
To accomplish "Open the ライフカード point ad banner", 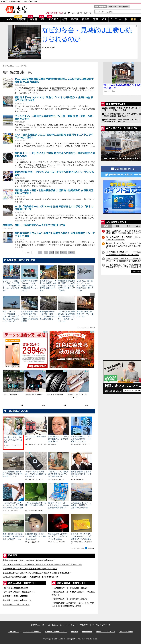I will point(122,197).
